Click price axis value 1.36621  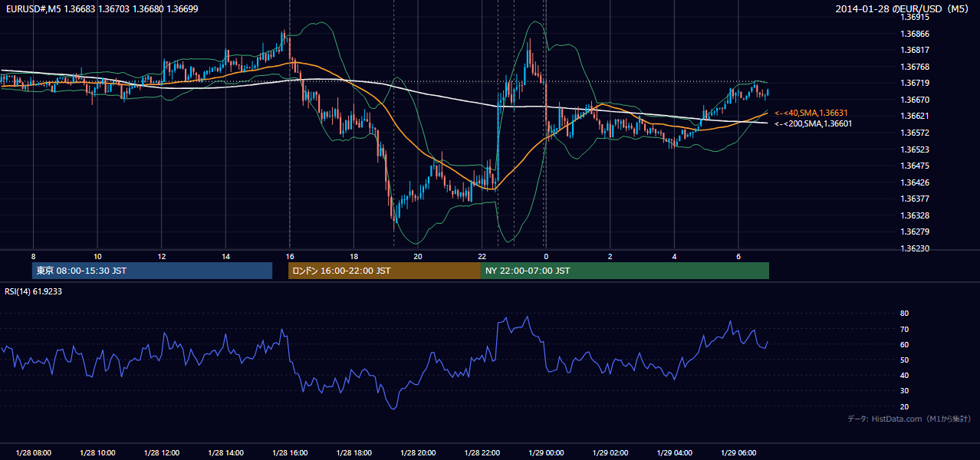click(915, 117)
